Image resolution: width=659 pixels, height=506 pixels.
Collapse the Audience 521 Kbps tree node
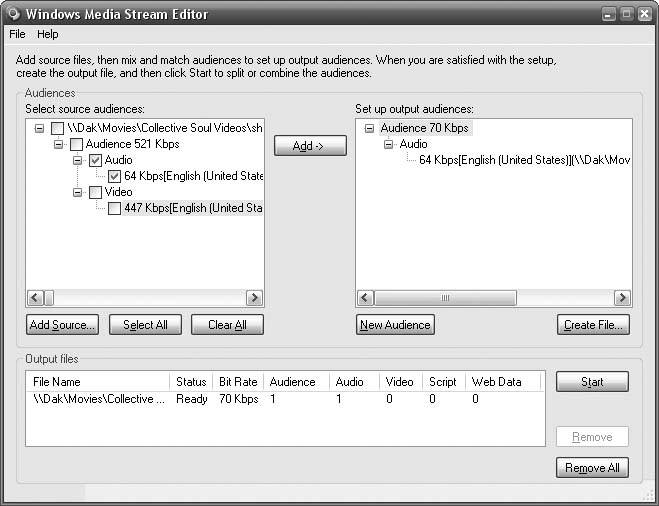coord(58,144)
